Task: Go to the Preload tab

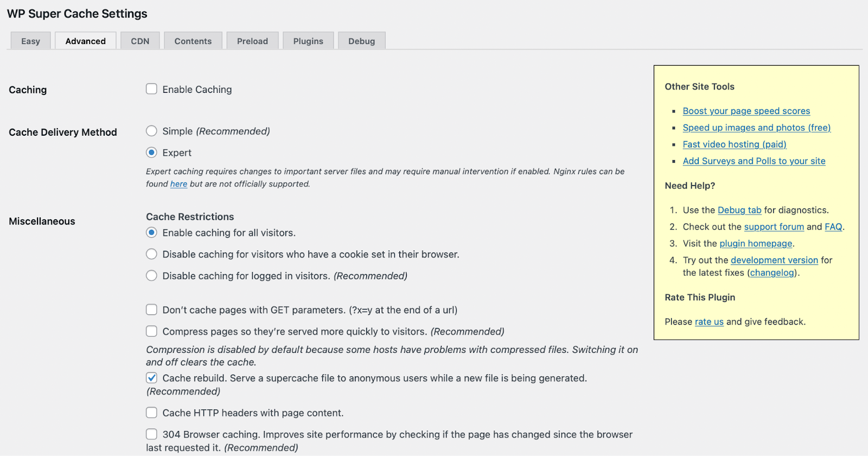Action: click(x=252, y=40)
